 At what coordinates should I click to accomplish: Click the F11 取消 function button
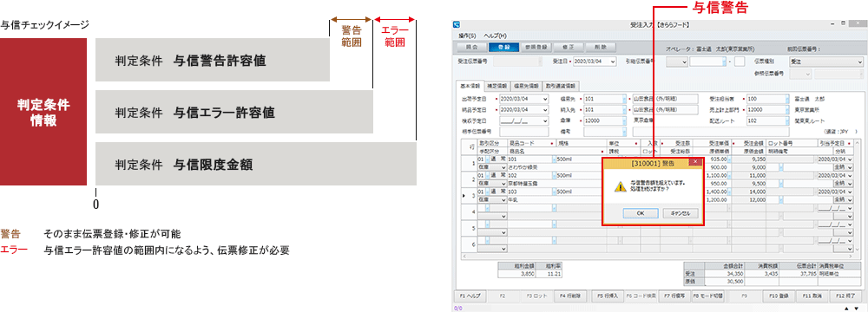pyautogui.click(x=812, y=296)
